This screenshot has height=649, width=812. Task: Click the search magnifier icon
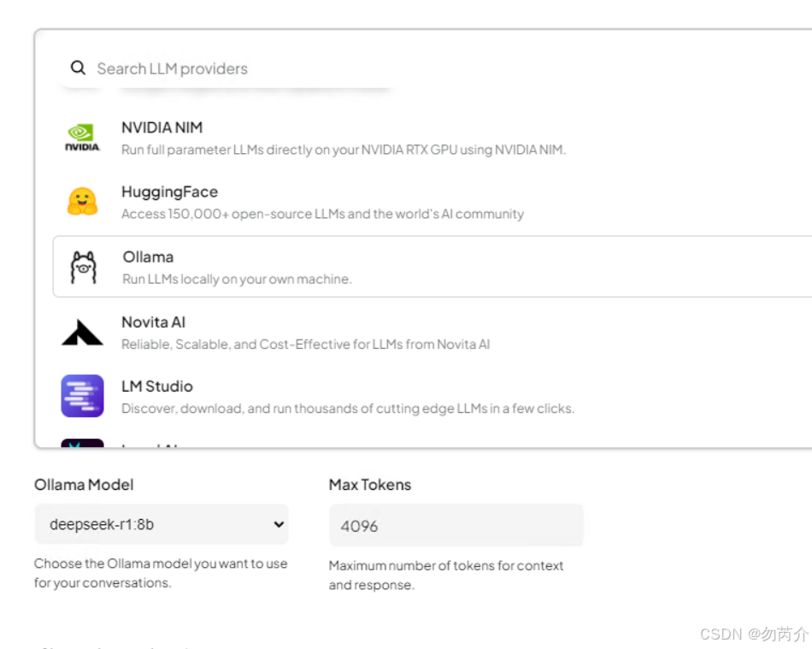point(78,68)
